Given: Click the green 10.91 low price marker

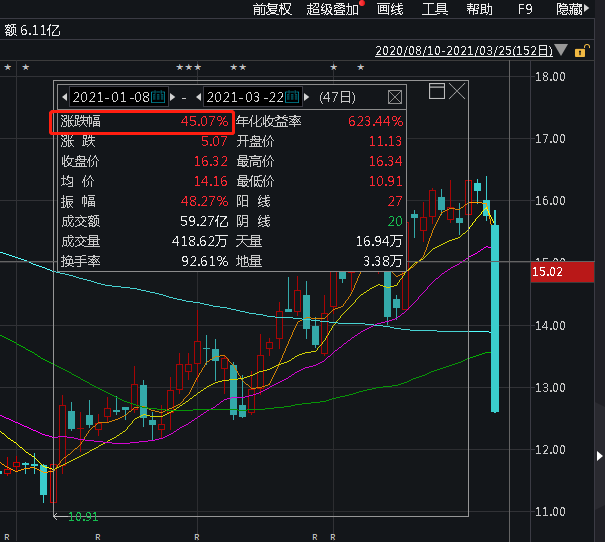Looking at the screenshot, I should (x=83, y=517).
